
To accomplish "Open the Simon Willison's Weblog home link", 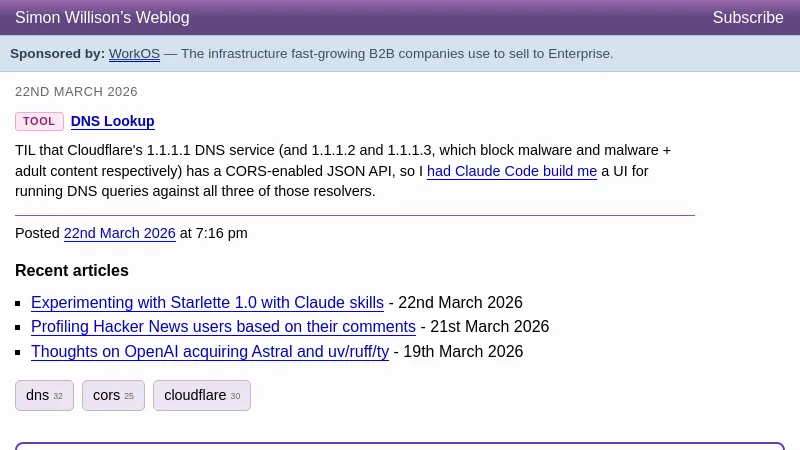I will (x=102, y=18).
